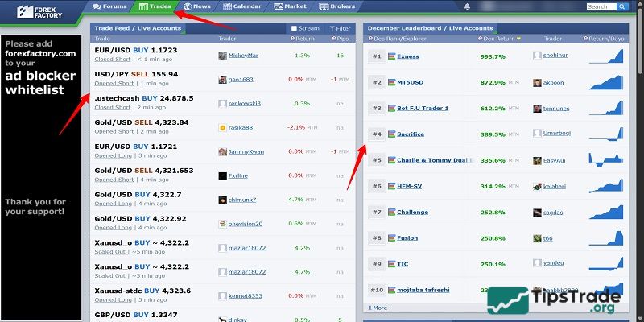Expand leaderboard with the More link

377,308
